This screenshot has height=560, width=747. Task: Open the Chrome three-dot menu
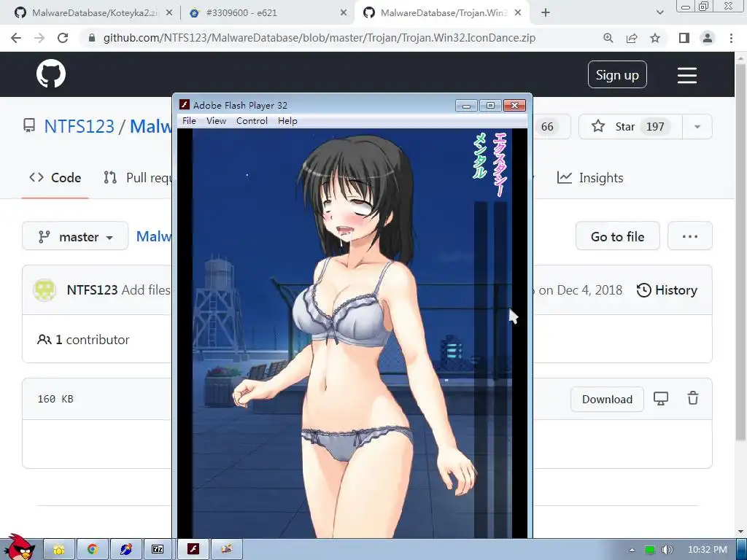731,38
